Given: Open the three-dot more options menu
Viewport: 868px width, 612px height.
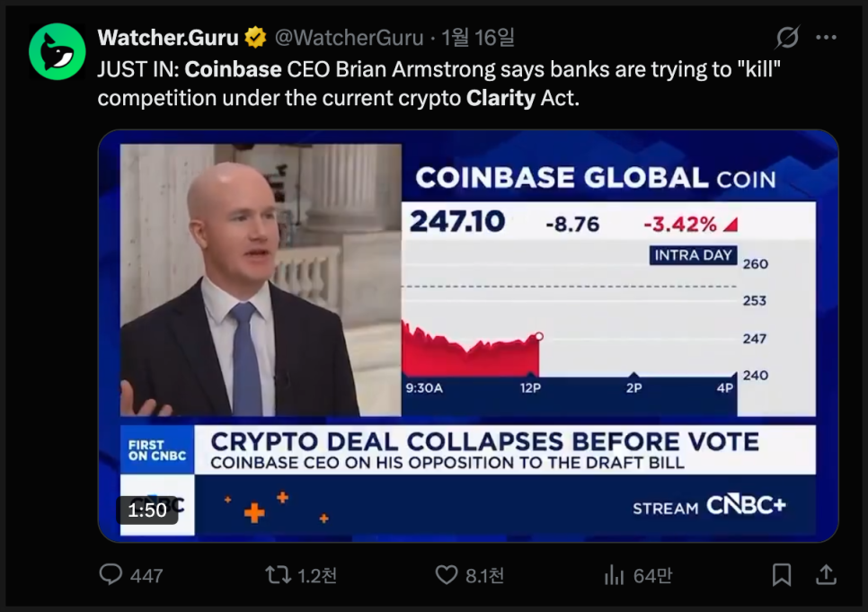Looking at the screenshot, I should 826,38.
